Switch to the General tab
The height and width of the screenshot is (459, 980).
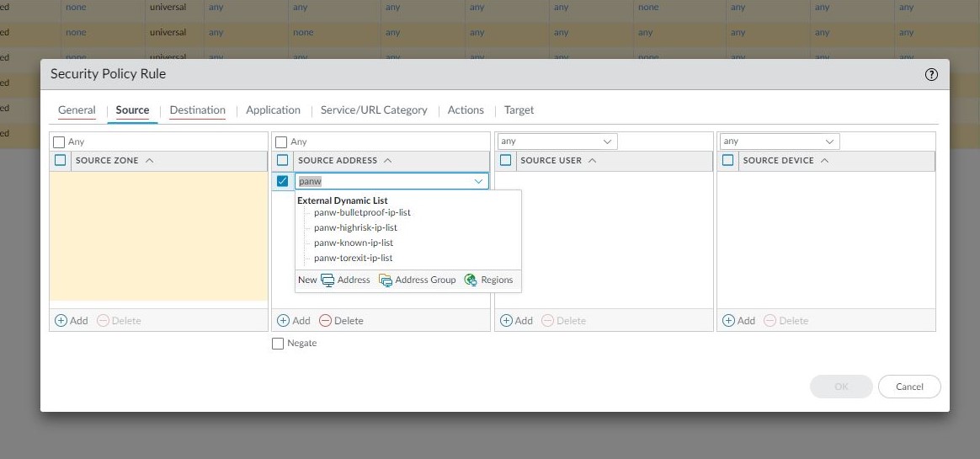click(x=77, y=110)
